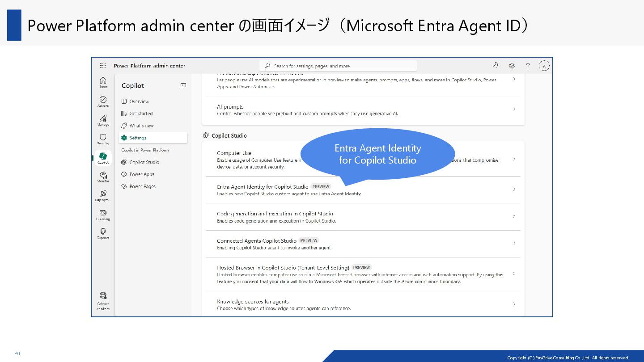Expand Hosted Browser setting chevron
This screenshot has height=362, width=644.
coord(514,274)
